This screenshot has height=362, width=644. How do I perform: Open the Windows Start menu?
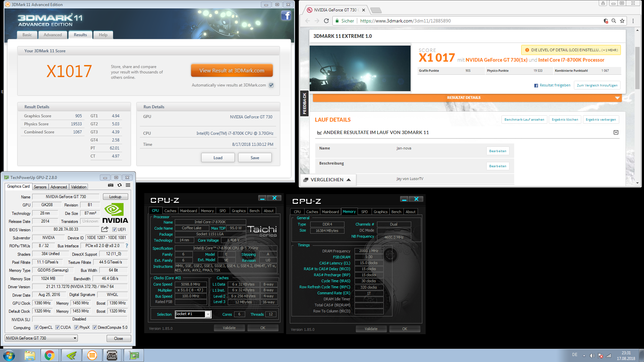pyautogui.click(x=9, y=355)
